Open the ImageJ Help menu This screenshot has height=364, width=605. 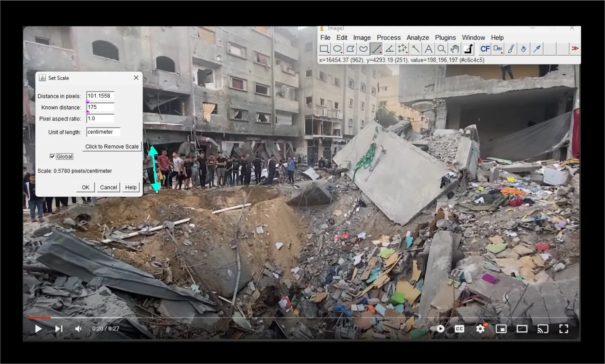click(497, 37)
